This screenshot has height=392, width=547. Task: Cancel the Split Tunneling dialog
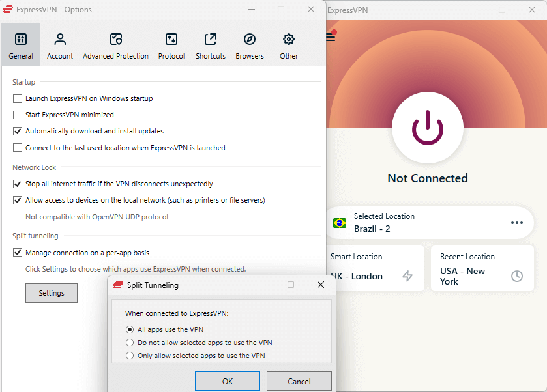[299, 380]
